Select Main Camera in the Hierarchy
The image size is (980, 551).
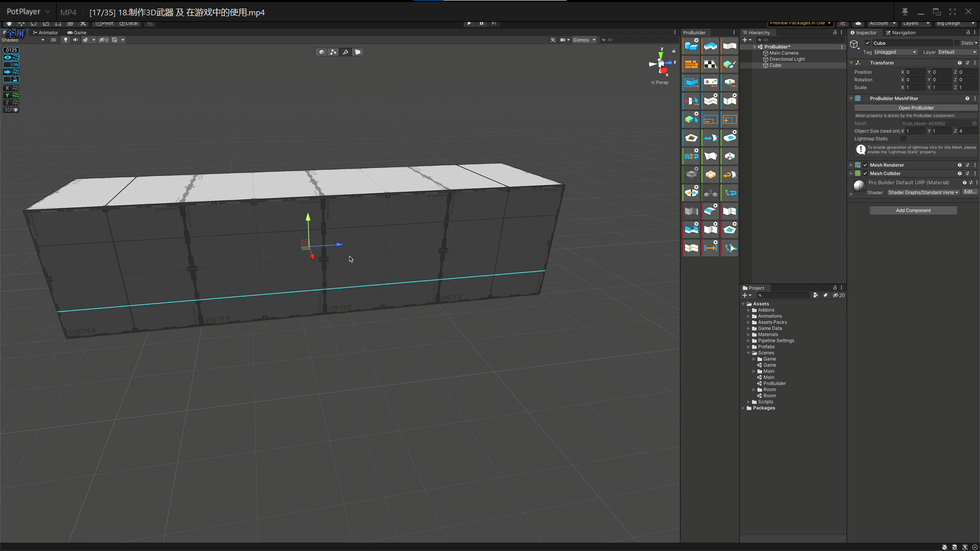point(783,53)
